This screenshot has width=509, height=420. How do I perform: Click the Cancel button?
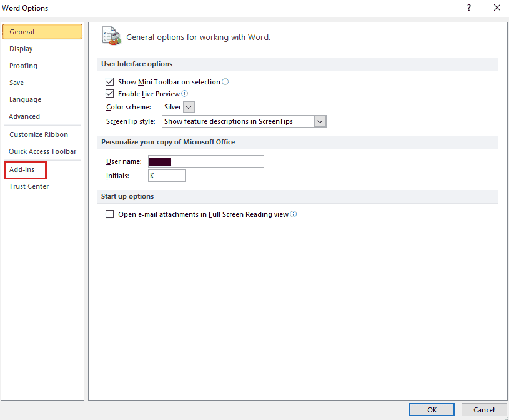click(x=483, y=410)
